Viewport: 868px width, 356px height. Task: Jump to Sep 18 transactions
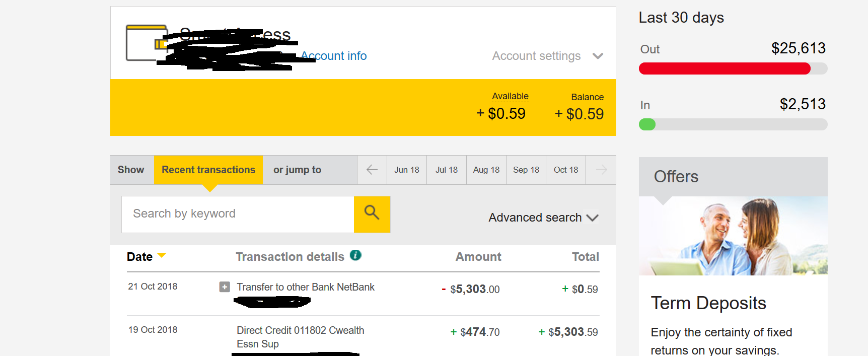click(x=526, y=170)
